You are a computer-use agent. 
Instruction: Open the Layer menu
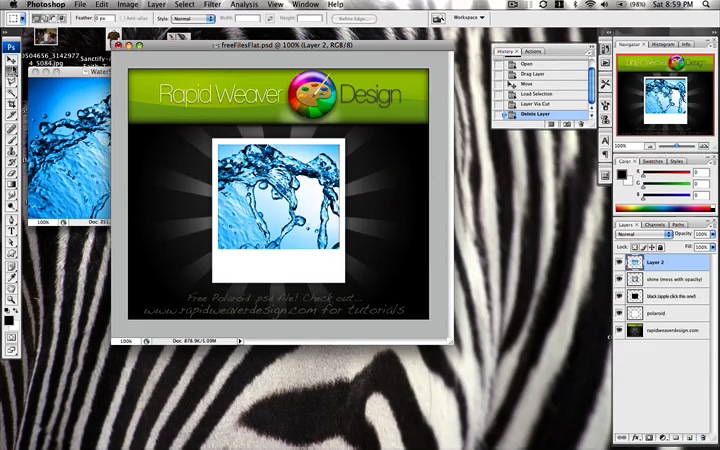(x=157, y=5)
